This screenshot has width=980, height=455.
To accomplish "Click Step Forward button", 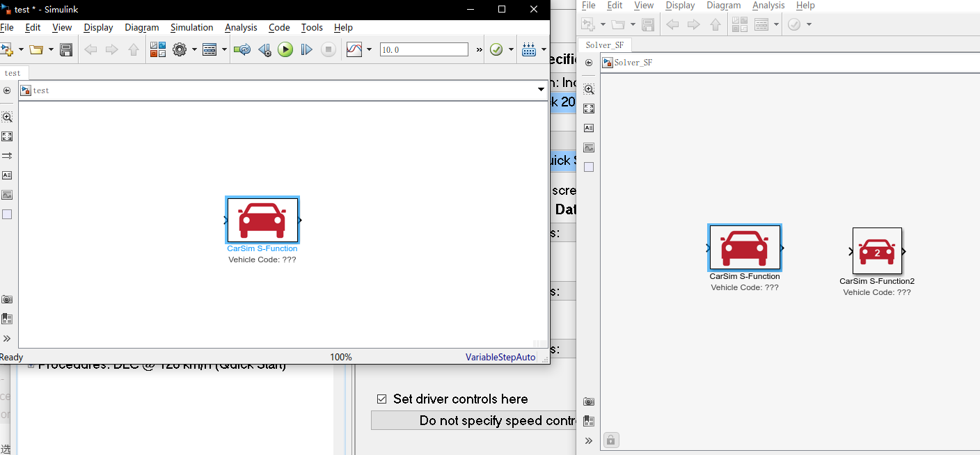I will [306, 49].
